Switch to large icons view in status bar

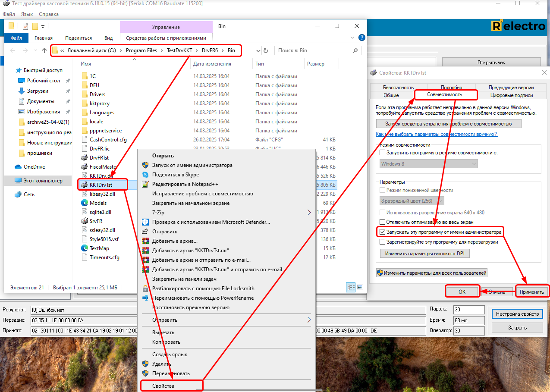click(x=360, y=287)
